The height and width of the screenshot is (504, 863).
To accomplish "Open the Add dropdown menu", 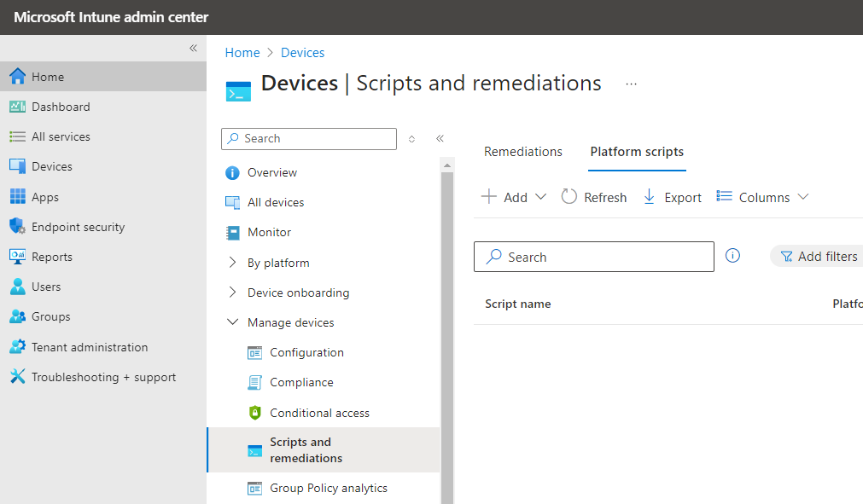I will click(x=514, y=196).
